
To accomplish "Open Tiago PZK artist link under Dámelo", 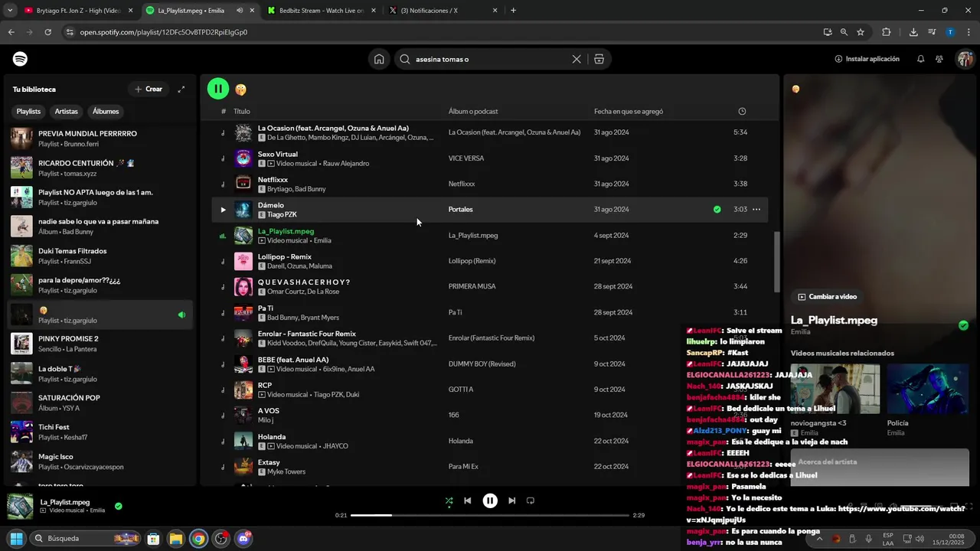I will point(282,214).
